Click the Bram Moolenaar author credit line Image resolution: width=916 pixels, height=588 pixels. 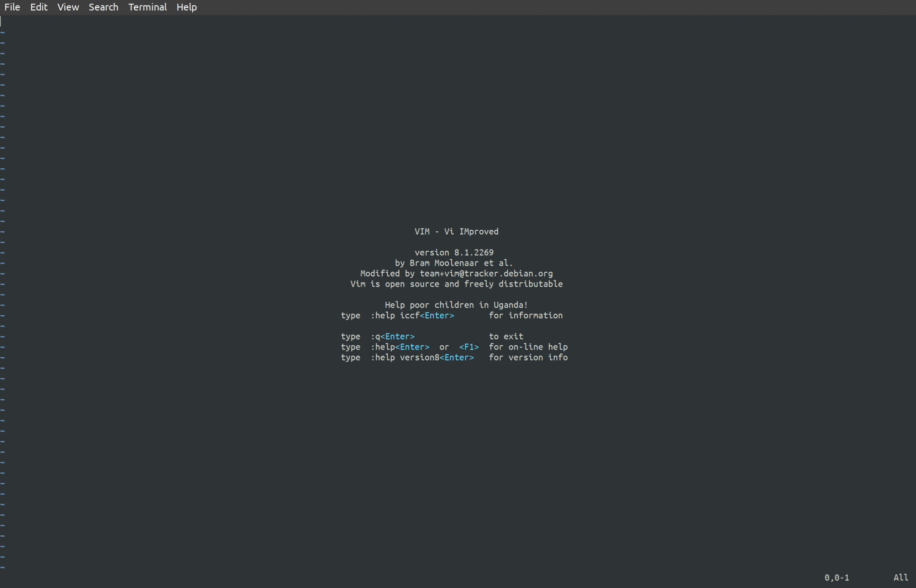[x=454, y=263]
